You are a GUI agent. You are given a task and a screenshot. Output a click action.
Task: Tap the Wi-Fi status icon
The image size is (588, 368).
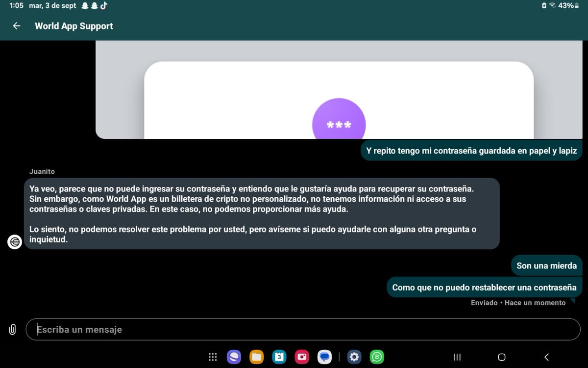[552, 5]
